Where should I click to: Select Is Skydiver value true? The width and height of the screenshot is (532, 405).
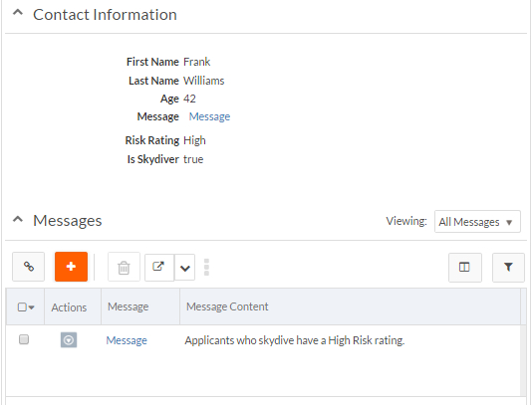coord(193,159)
